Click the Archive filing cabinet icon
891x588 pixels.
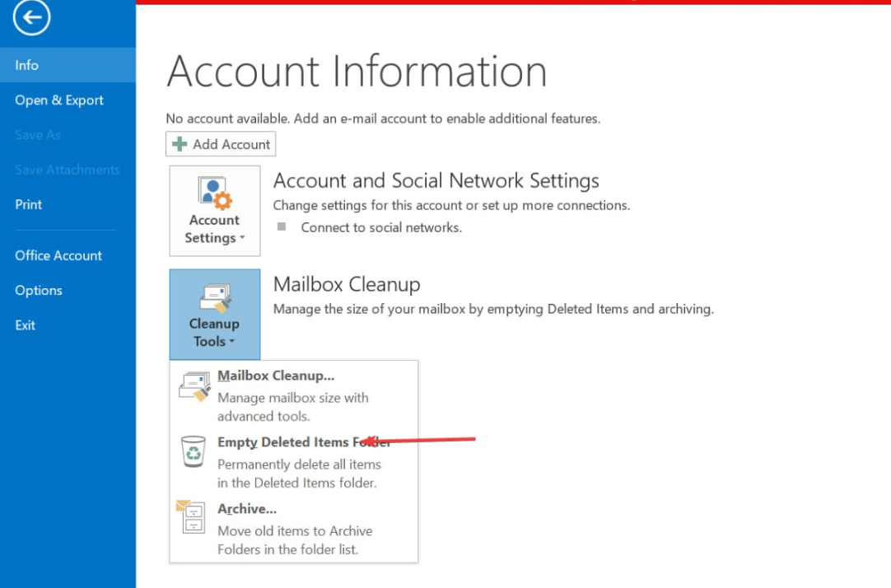191,516
